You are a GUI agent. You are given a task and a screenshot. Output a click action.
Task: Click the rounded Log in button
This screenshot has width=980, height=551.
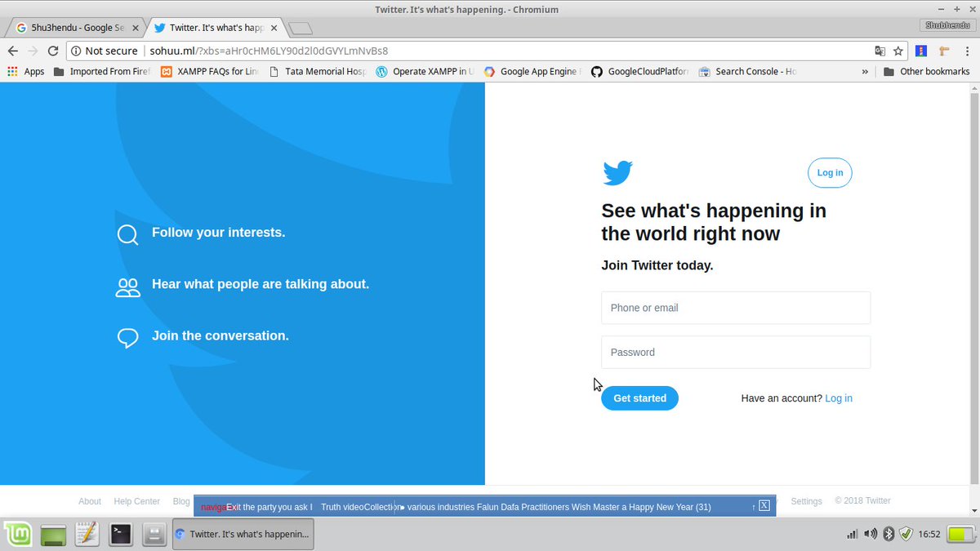pyautogui.click(x=830, y=173)
